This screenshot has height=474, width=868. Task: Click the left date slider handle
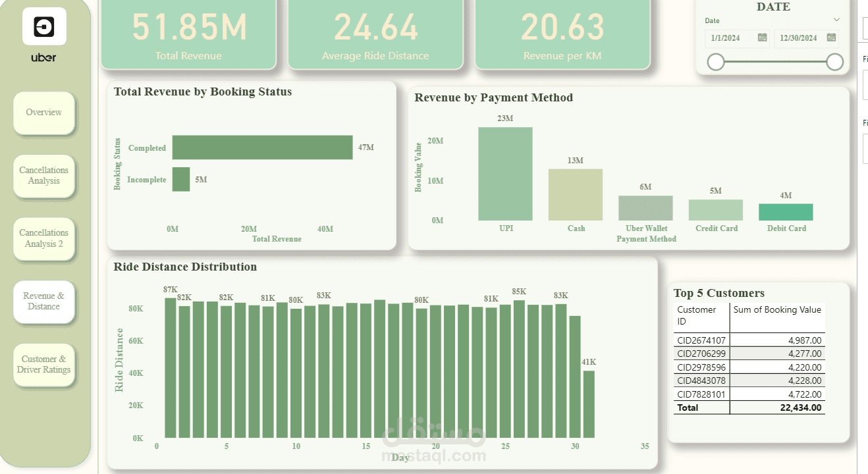[x=716, y=62]
